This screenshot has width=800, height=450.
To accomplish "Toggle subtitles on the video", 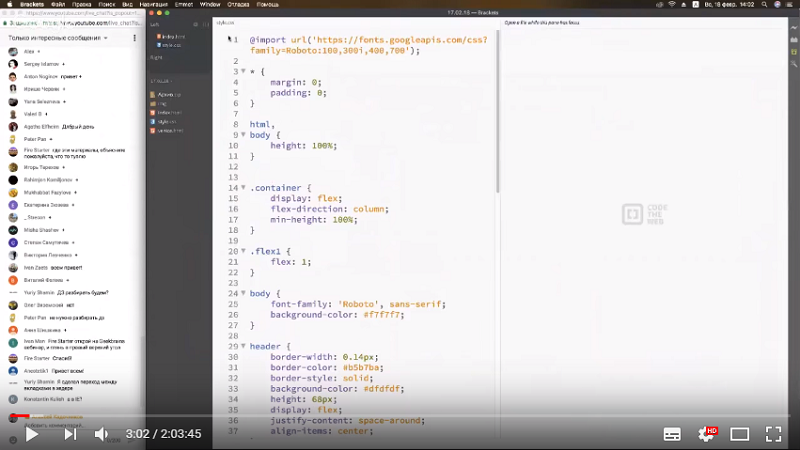I will point(672,434).
